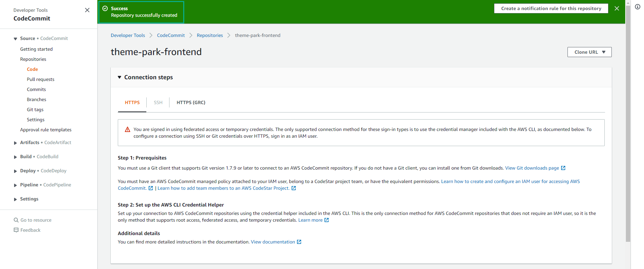Close the CodeCommit navigation panel
The image size is (644, 269).
point(87,10)
